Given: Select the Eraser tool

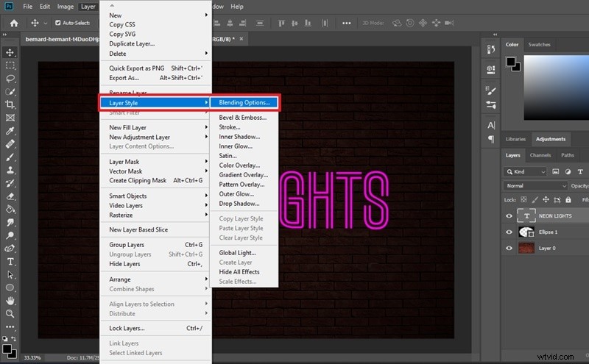Looking at the screenshot, I should click(10, 196).
